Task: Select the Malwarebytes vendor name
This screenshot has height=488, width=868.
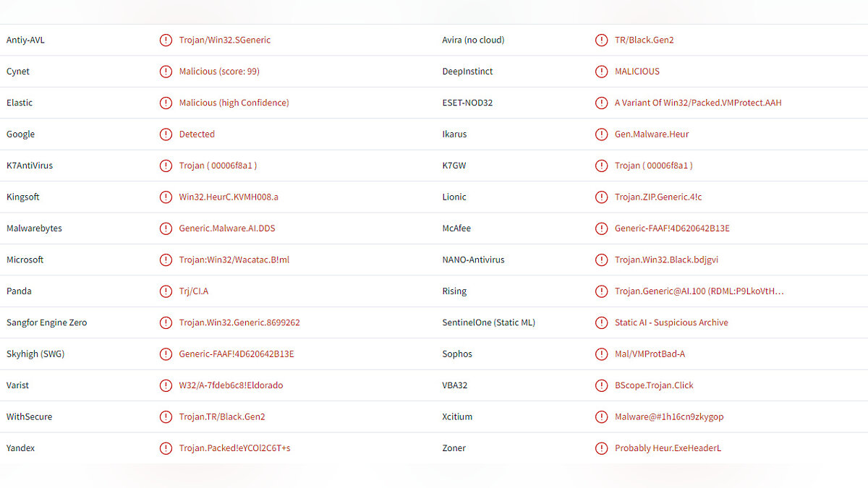Action: (34, 228)
